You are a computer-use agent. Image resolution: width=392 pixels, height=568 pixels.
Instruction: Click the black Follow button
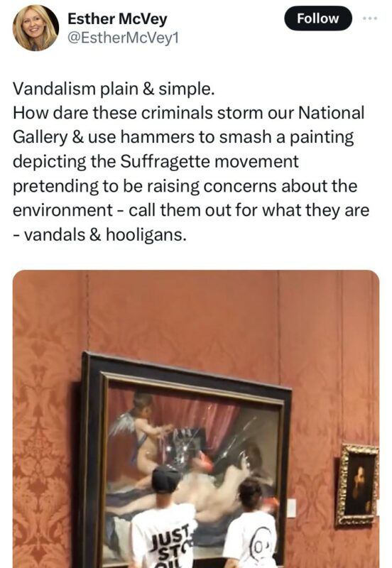pyautogui.click(x=317, y=18)
